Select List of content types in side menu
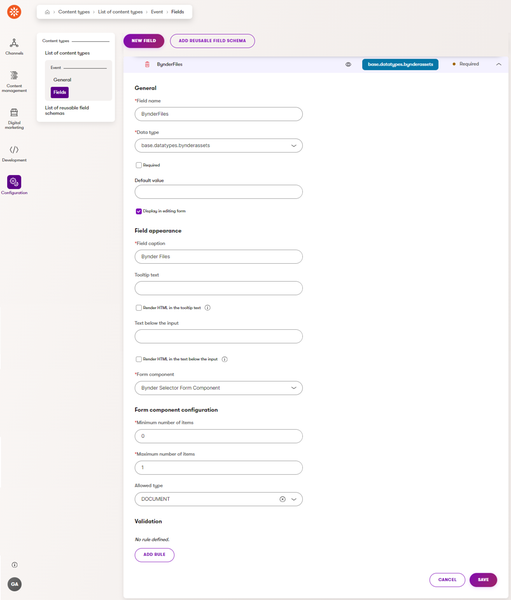Screen dimensions: 511x600 (67, 53)
